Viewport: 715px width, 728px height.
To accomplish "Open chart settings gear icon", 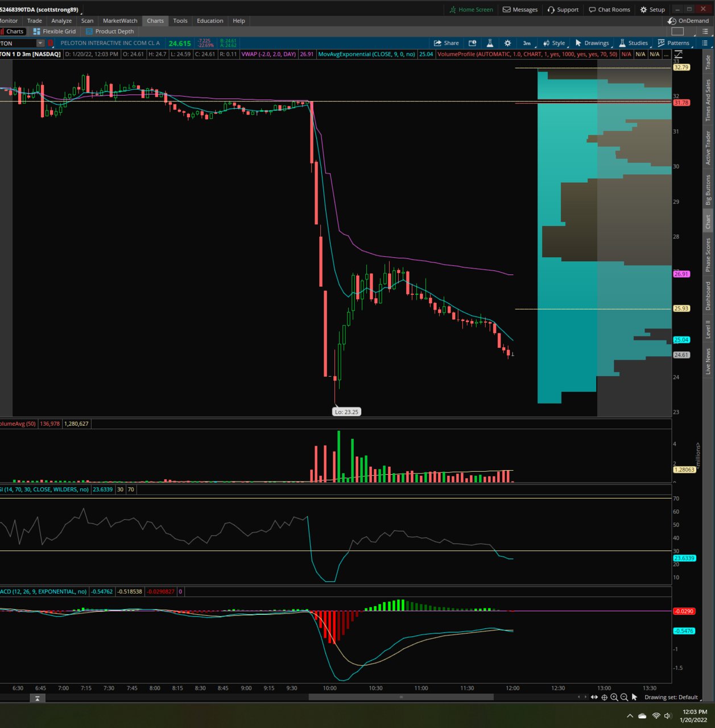I will click(x=508, y=43).
